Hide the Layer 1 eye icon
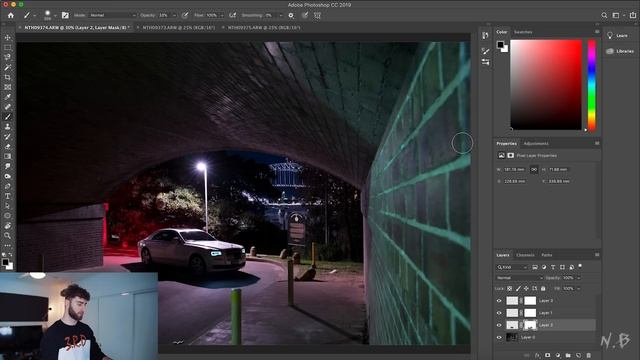 pyautogui.click(x=499, y=313)
